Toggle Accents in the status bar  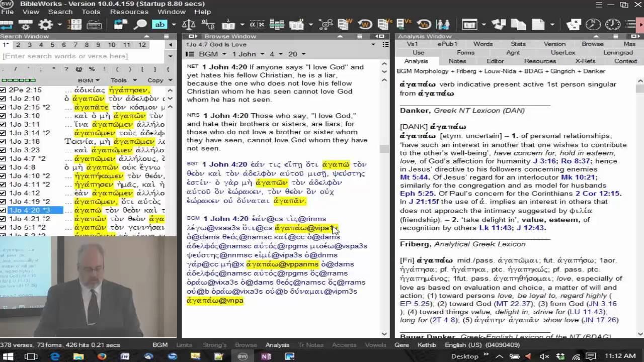pos(344,345)
